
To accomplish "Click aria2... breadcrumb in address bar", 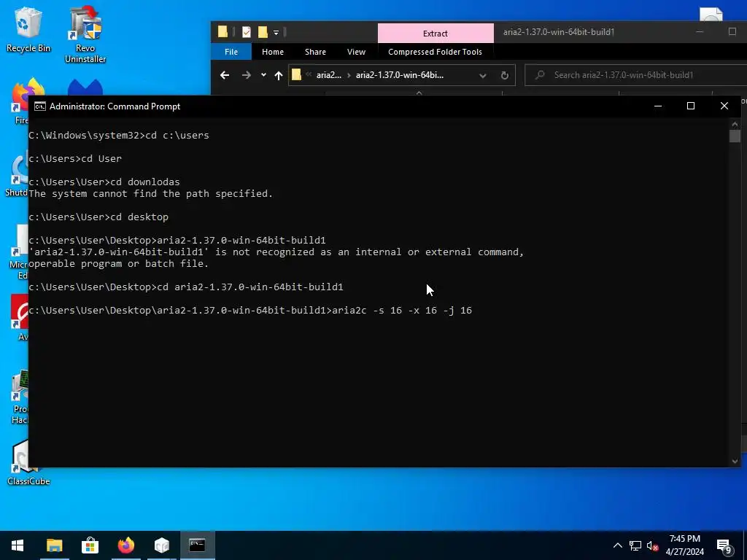I will click(329, 75).
